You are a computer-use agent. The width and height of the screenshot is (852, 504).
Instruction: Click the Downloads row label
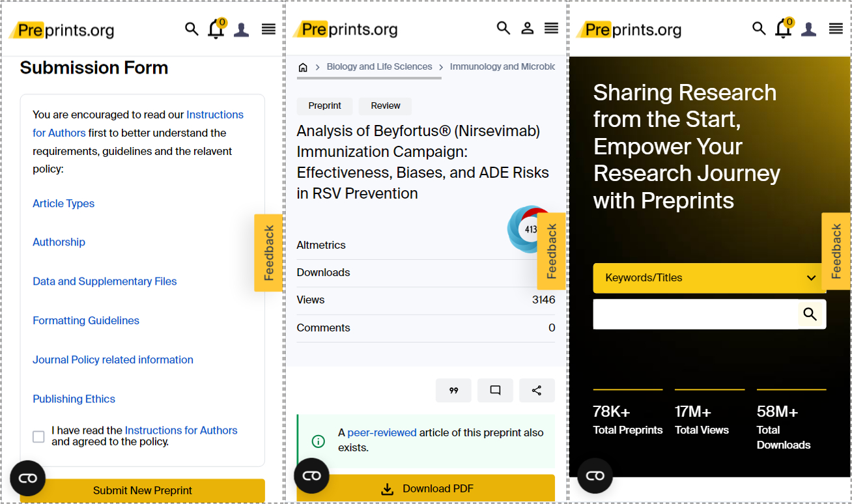click(323, 273)
